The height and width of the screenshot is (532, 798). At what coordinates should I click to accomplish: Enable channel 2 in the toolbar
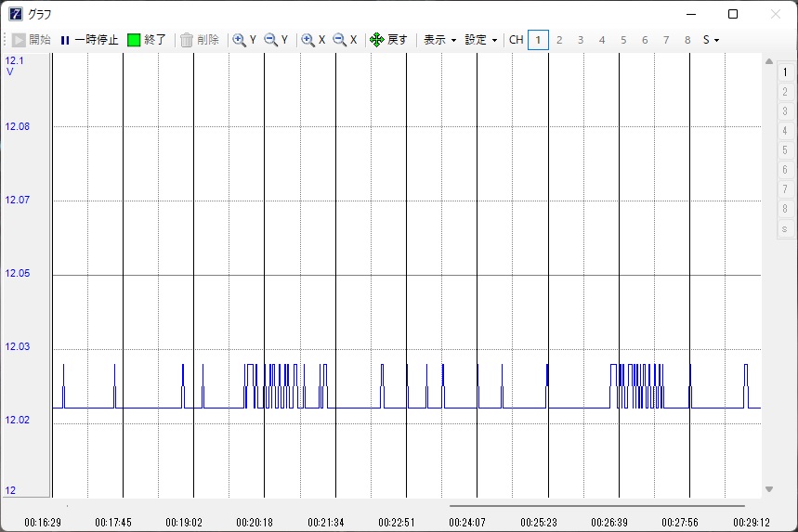click(559, 40)
